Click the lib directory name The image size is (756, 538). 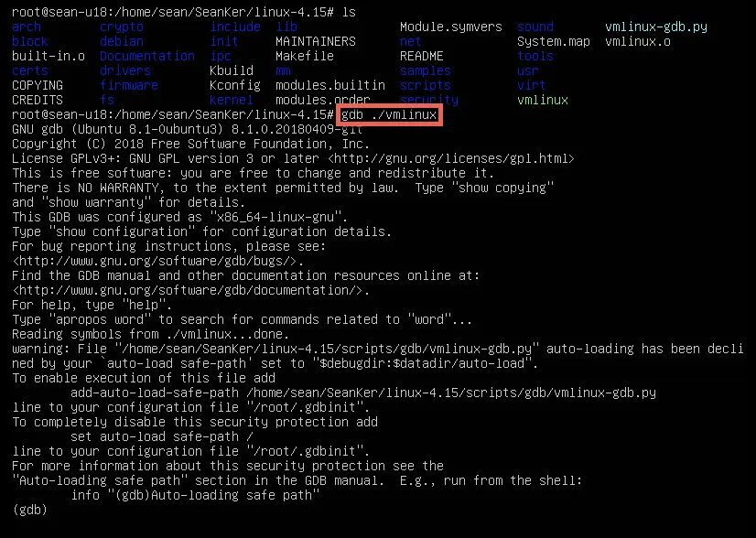286,27
